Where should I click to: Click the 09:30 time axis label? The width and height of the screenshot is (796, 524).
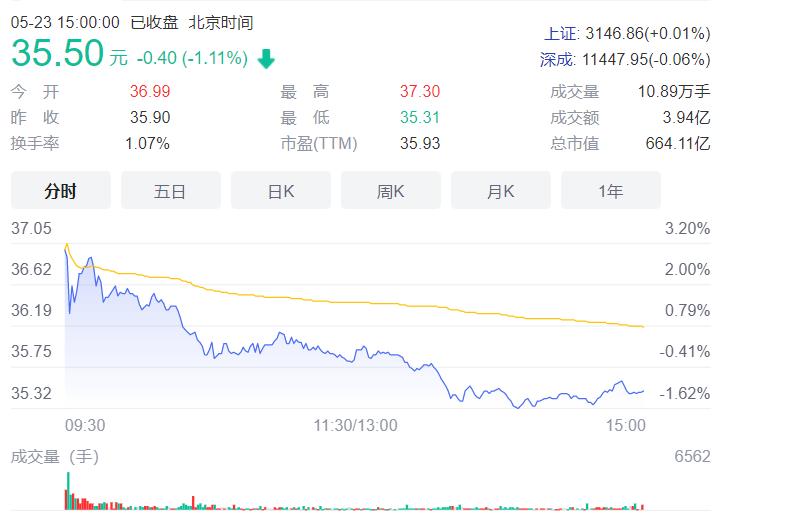pyautogui.click(x=85, y=425)
